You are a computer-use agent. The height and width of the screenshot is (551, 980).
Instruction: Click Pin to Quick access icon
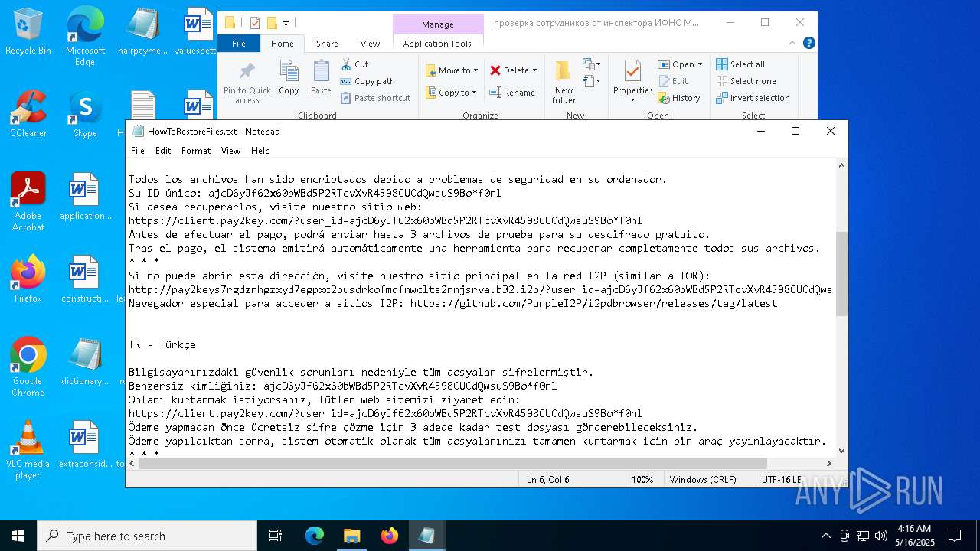[247, 73]
